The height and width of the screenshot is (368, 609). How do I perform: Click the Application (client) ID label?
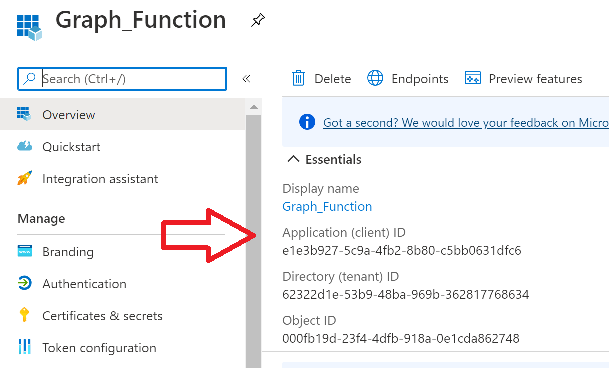pyautogui.click(x=344, y=232)
